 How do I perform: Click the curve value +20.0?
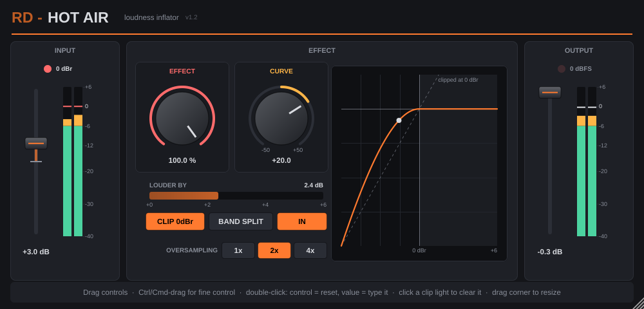281,160
